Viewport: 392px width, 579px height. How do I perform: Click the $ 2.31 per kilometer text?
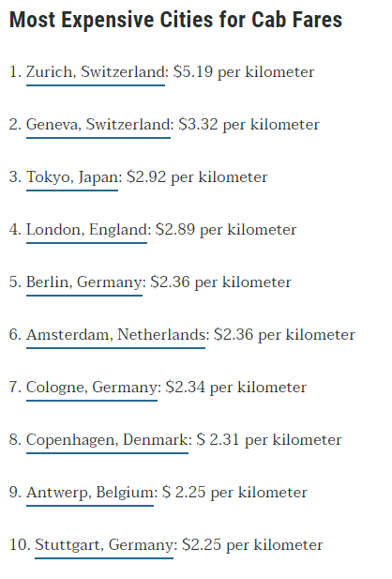269,440
